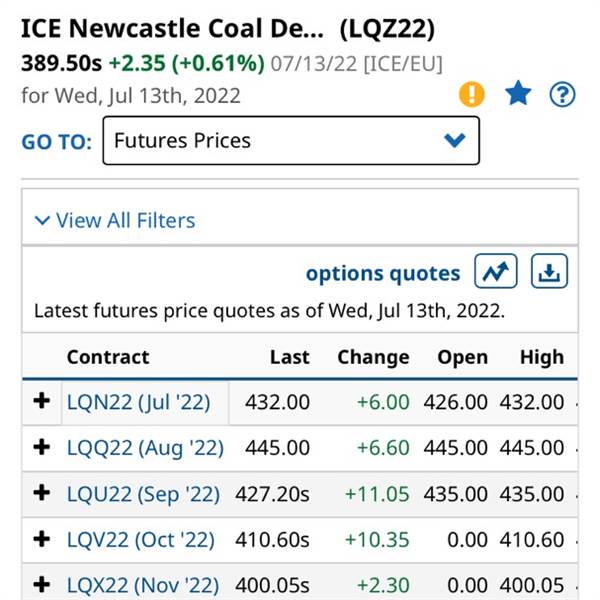Open the LQN22 (Jul '22) contract link
The width and height of the screenshot is (600, 600).
pos(139,402)
